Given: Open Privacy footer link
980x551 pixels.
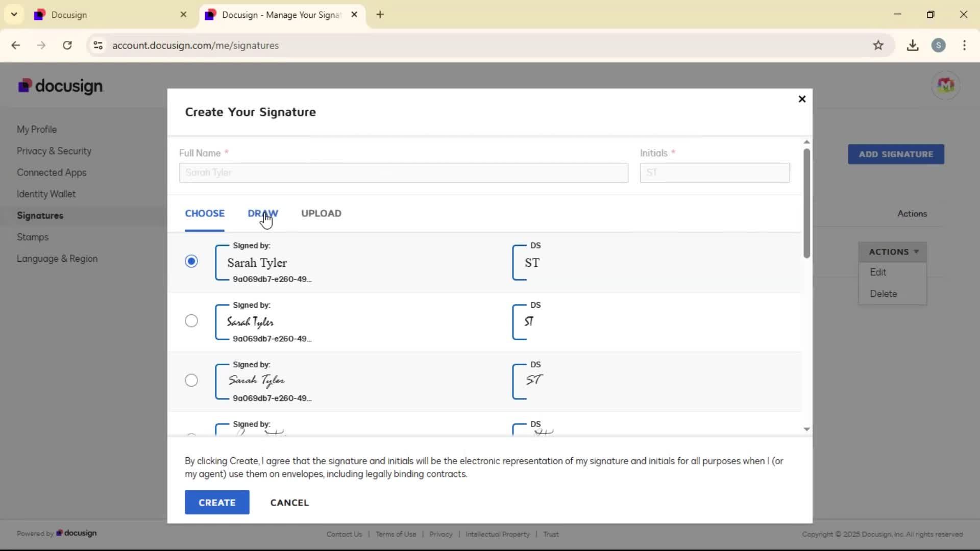Looking at the screenshot, I should [x=441, y=534].
